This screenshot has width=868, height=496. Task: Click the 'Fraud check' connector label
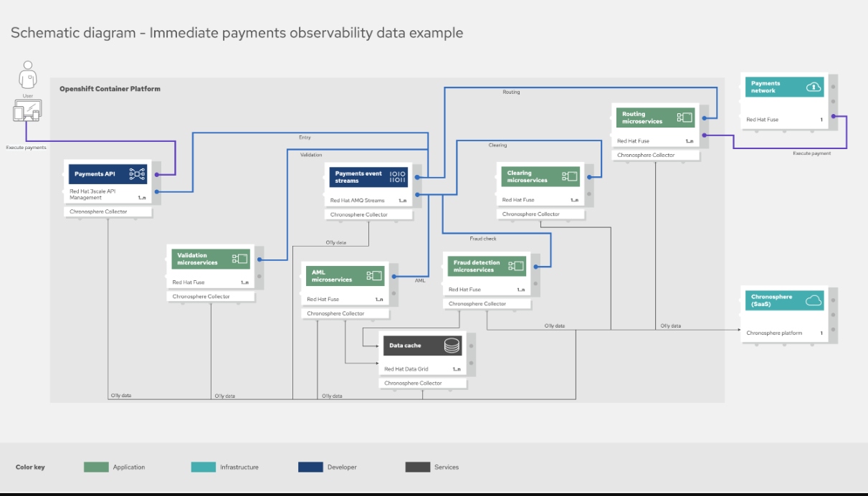[482, 238]
